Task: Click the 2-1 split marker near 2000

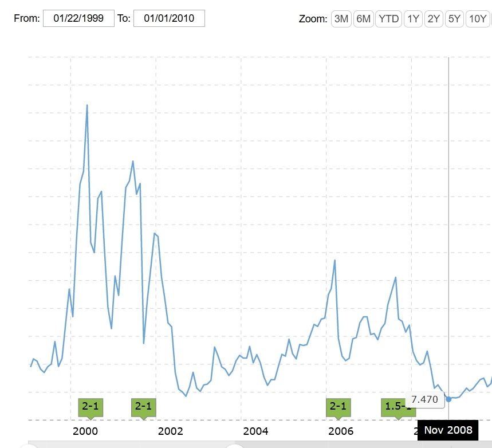Action: (90, 408)
